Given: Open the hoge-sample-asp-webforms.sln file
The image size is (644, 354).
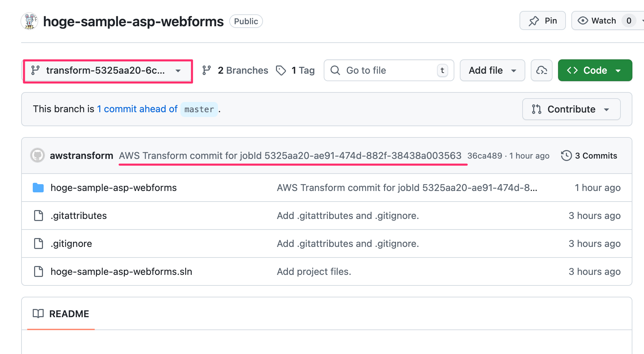Looking at the screenshot, I should click(121, 271).
